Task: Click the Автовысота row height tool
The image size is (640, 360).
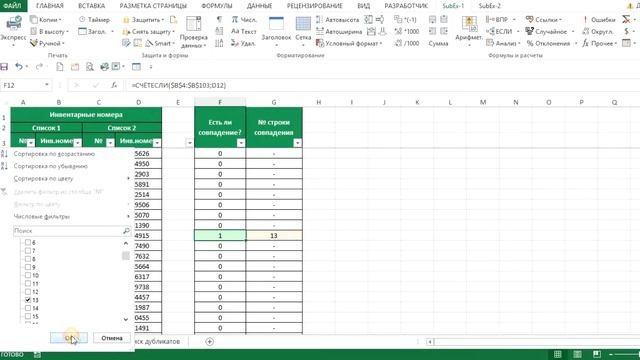Action: point(337,20)
